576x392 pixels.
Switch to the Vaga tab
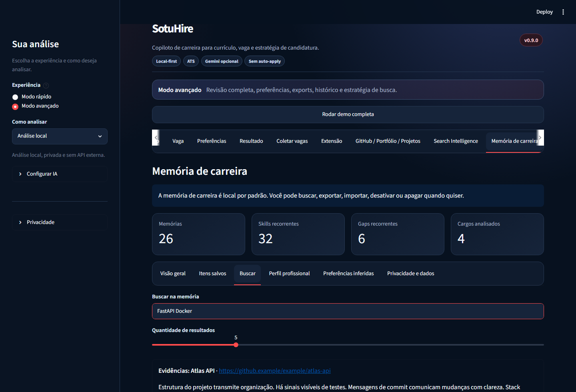(178, 141)
